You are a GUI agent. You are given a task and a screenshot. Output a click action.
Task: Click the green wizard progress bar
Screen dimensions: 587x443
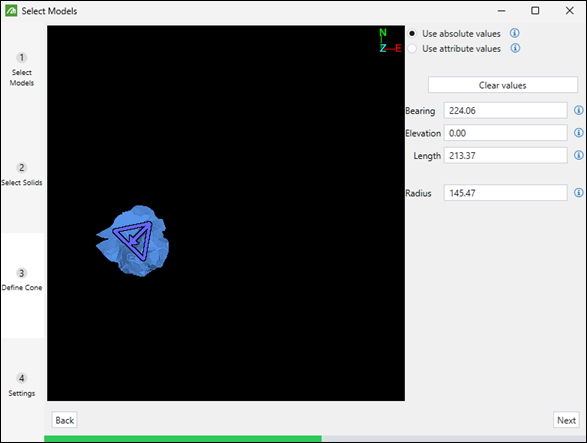pyautogui.click(x=183, y=439)
